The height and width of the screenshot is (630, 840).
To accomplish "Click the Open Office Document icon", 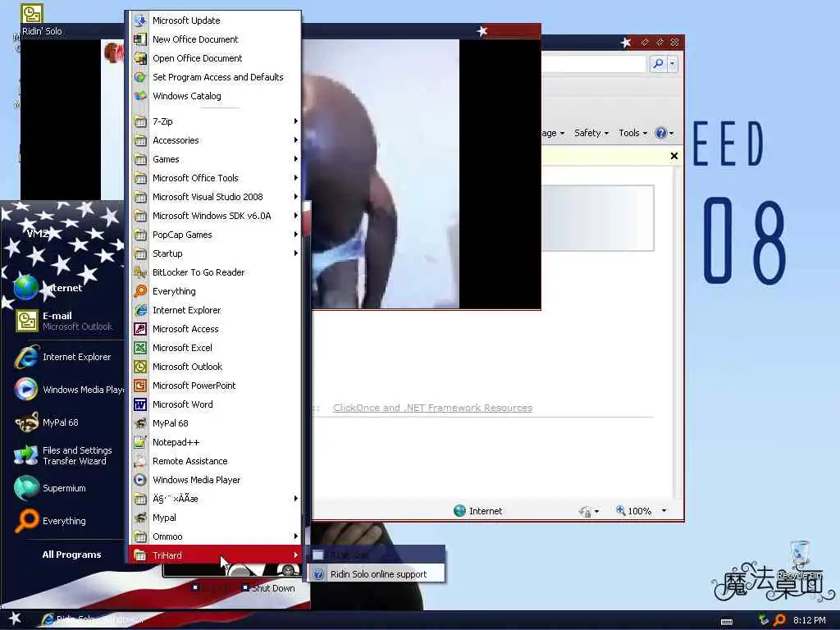I will pos(139,58).
